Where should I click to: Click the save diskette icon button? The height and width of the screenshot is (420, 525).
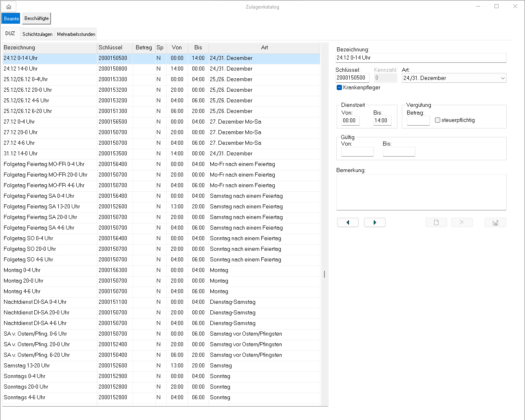[495, 222]
